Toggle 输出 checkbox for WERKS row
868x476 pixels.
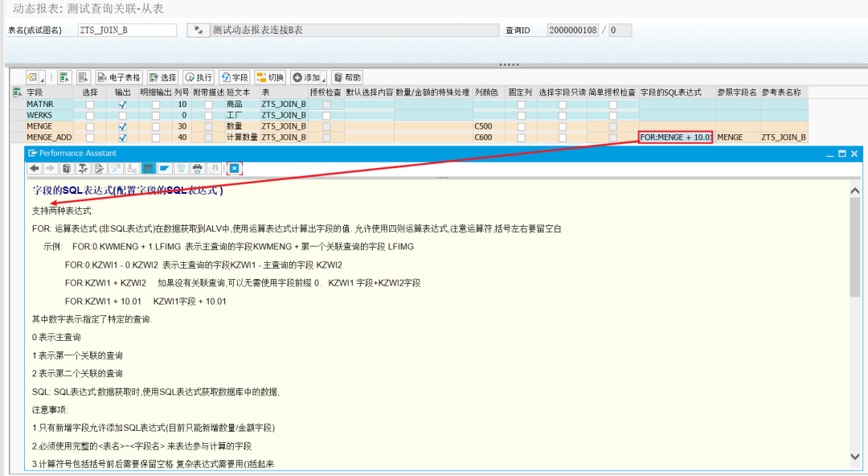[122, 115]
